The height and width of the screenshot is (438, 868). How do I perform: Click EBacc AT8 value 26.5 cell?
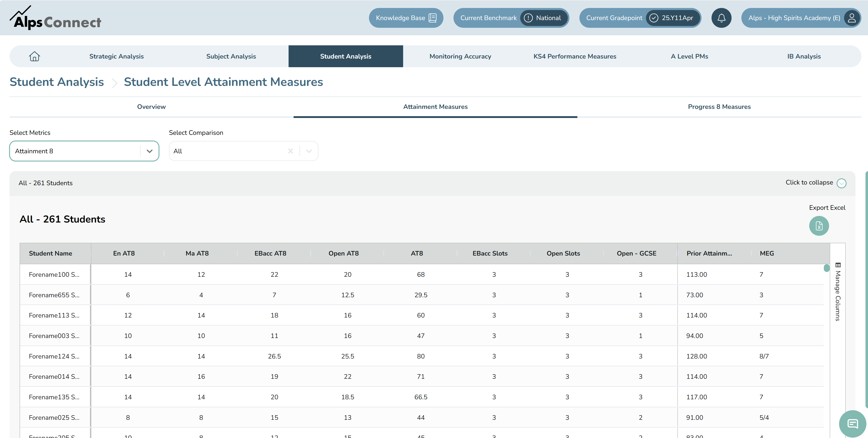pos(274,356)
